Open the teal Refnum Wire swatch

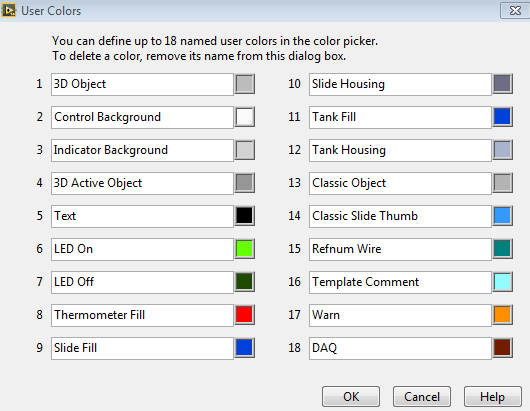point(502,249)
